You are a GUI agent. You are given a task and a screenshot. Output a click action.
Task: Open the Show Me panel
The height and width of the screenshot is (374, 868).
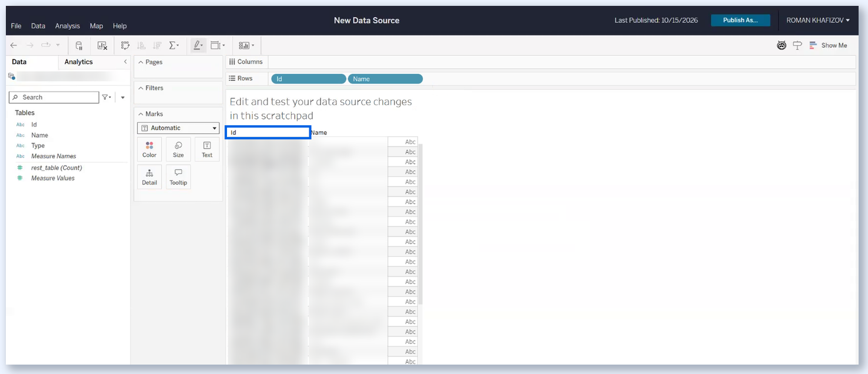click(828, 45)
